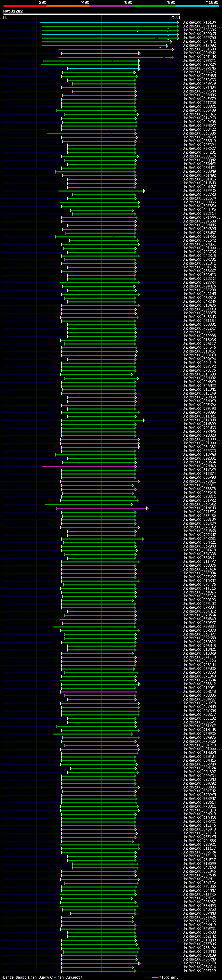
Task: Select the UniRef100_Q1IFV7 label
Action: click(x=199, y=561)
